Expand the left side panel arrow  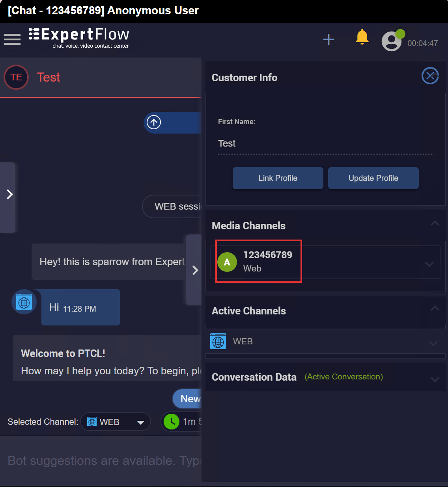[x=9, y=194]
